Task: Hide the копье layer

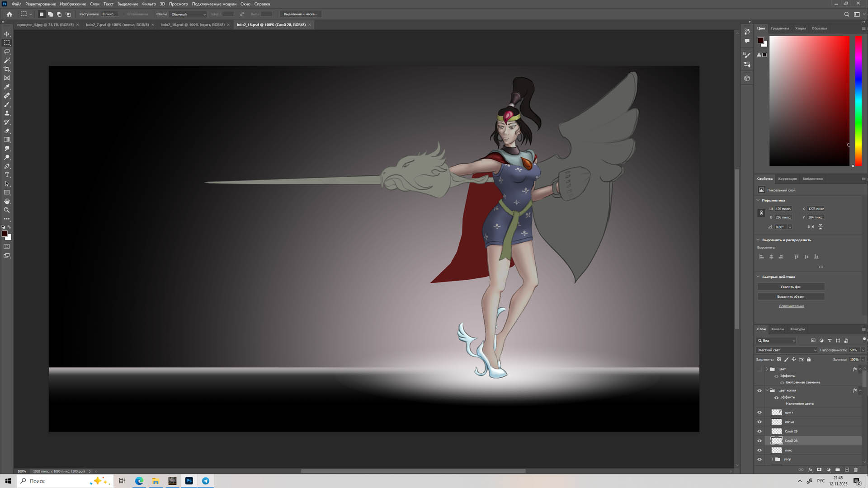Action: (759, 422)
